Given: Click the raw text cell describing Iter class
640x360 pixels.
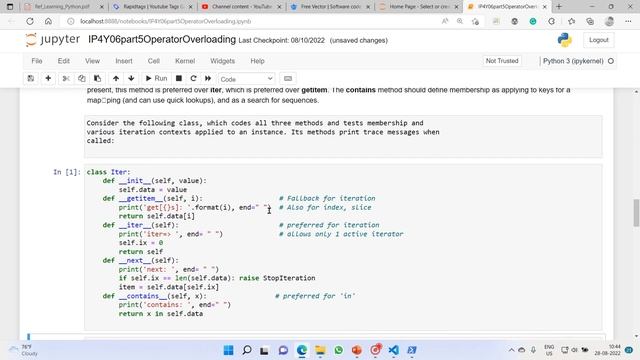Looking at the screenshot, I should point(343,136).
